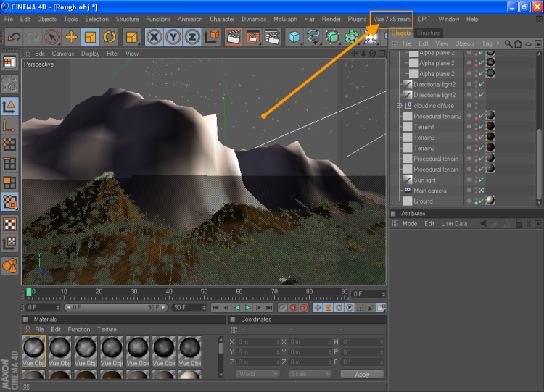Screen dimensions: 544x392
Task: Toggle position keyframe recording
Action: pyautogui.click(x=318, y=308)
